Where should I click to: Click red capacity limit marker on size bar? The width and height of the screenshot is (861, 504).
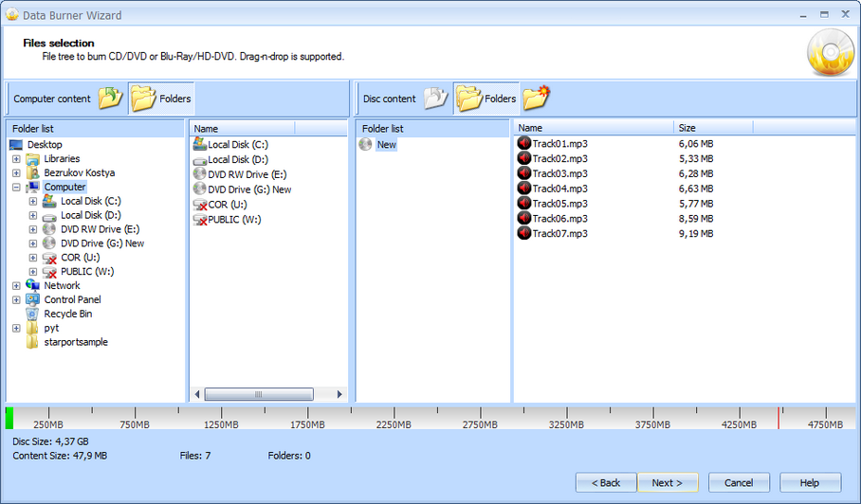pos(779,418)
